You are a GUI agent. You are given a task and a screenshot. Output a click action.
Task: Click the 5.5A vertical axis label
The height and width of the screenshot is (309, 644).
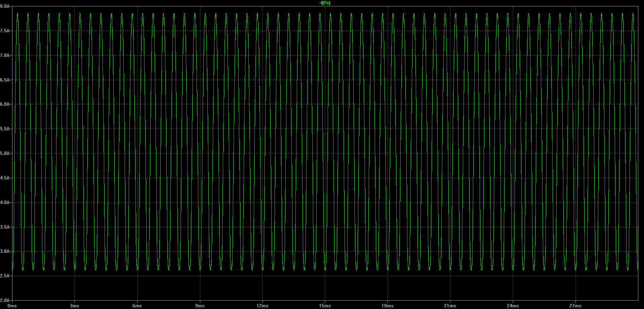[5, 129]
